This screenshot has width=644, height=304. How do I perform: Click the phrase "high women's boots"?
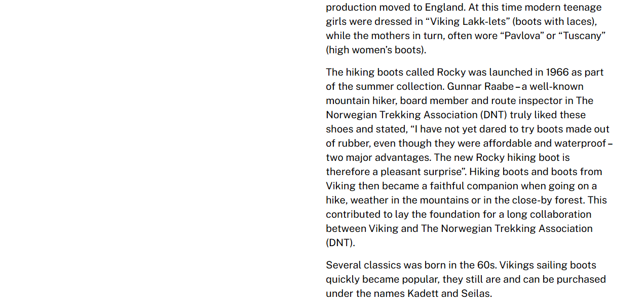pyautogui.click(x=376, y=50)
